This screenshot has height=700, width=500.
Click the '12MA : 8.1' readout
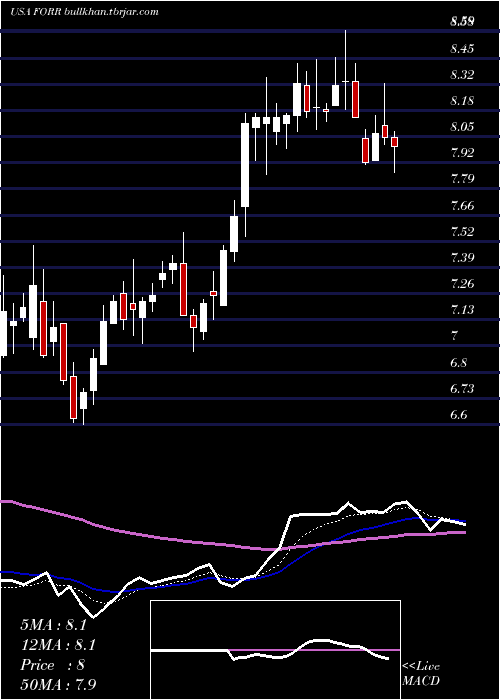58,645
